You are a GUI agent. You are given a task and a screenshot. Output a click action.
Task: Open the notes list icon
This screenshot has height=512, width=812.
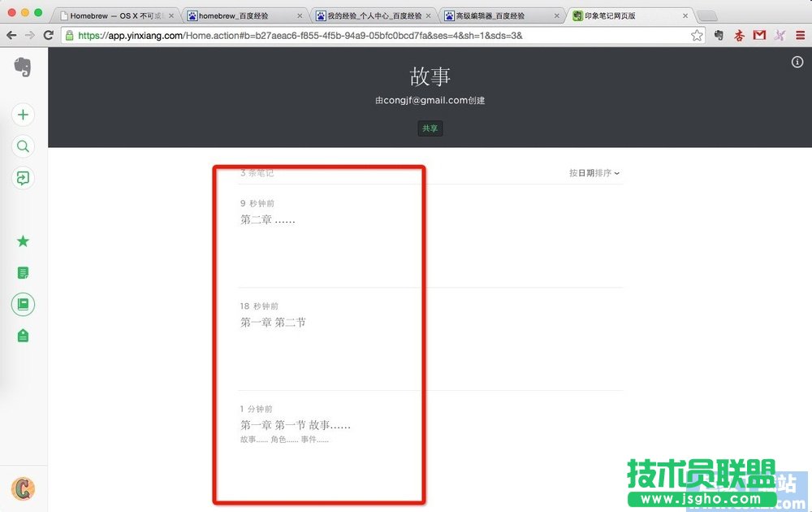click(23, 272)
